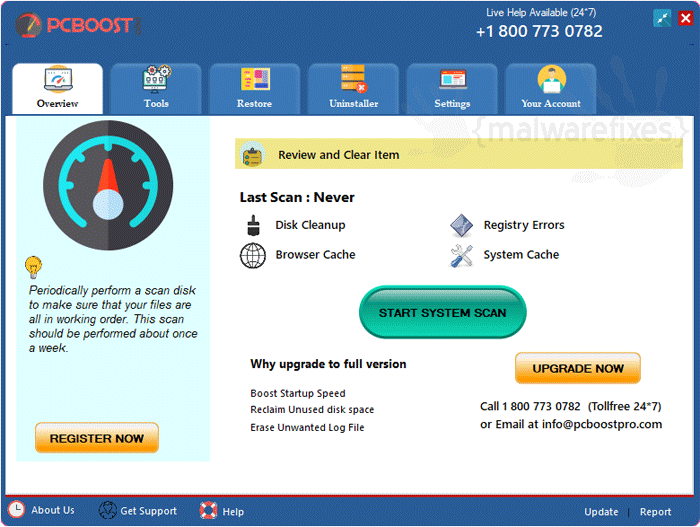Click the Help lifebuoy icon
The image size is (700, 527).
coord(208,510)
